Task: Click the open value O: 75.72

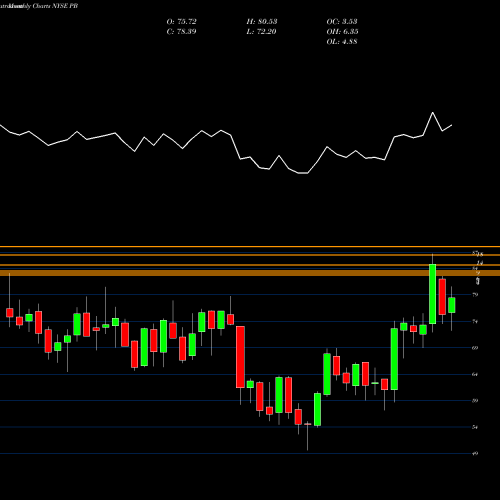Action: pyautogui.click(x=181, y=22)
